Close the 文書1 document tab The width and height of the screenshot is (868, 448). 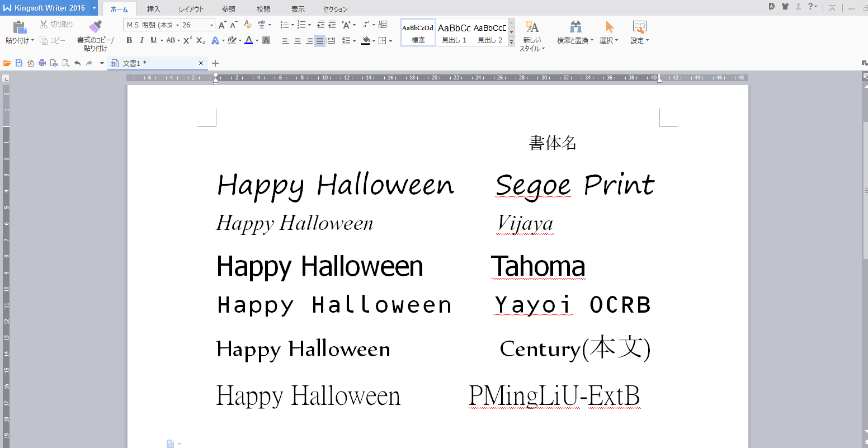click(x=201, y=63)
